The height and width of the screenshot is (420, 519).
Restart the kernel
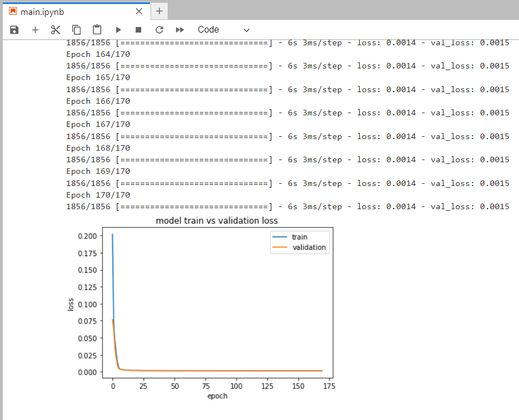point(158,30)
